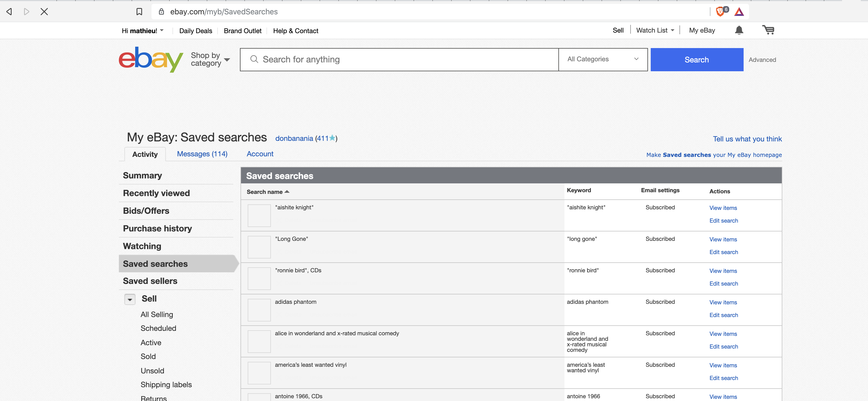Click the eBay logo
Image resolution: width=868 pixels, height=401 pixels.
[x=151, y=60]
